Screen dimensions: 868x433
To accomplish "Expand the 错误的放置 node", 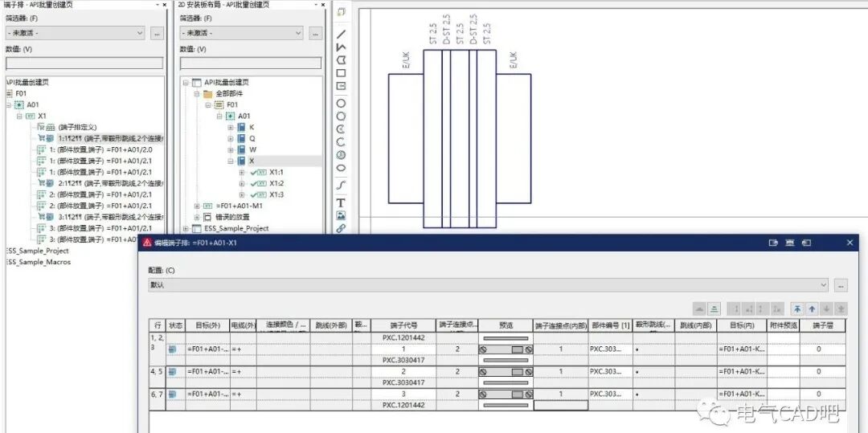I will click(x=197, y=217).
